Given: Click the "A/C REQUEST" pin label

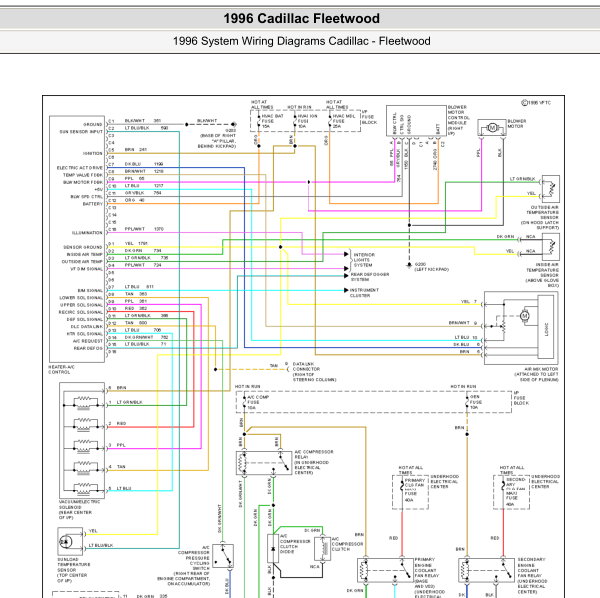Looking at the screenshot, I should pos(88,341).
